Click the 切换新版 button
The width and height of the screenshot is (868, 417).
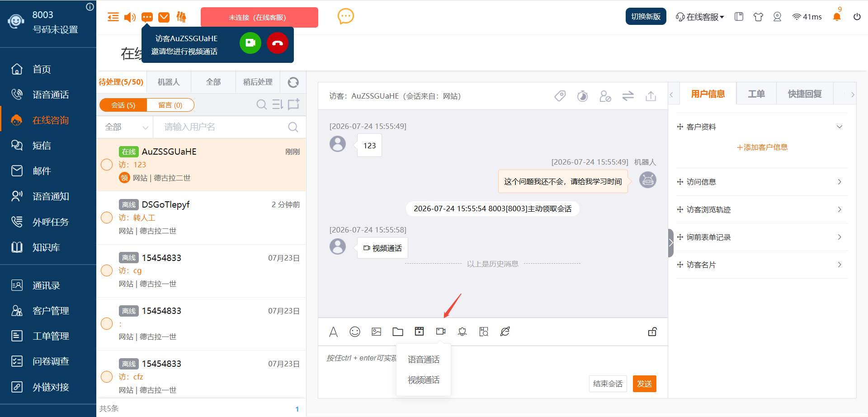click(x=646, y=16)
